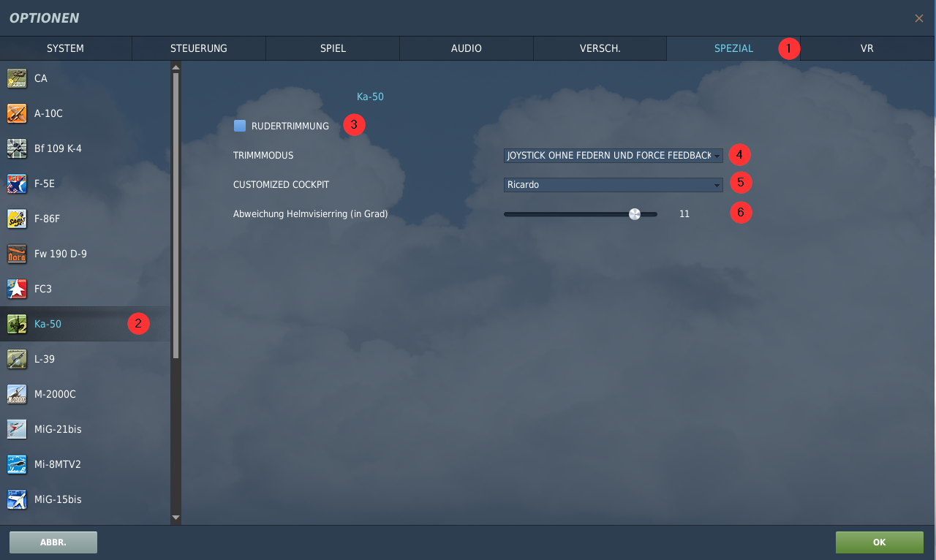Open the Audio tab
The height and width of the screenshot is (560, 936).
point(466,48)
